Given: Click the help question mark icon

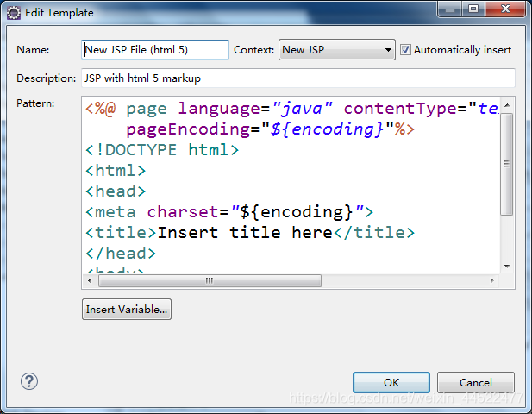Looking at the screenshot, I should [29, 381].
